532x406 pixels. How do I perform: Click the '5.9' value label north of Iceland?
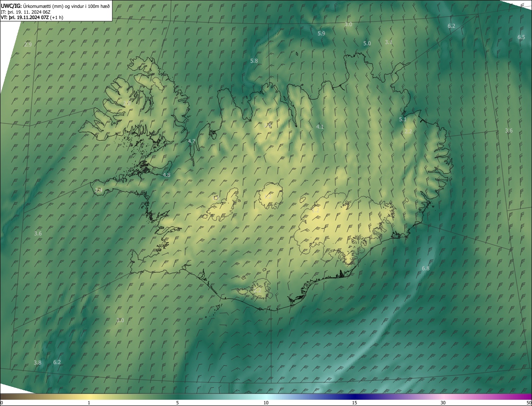point(321,33)
